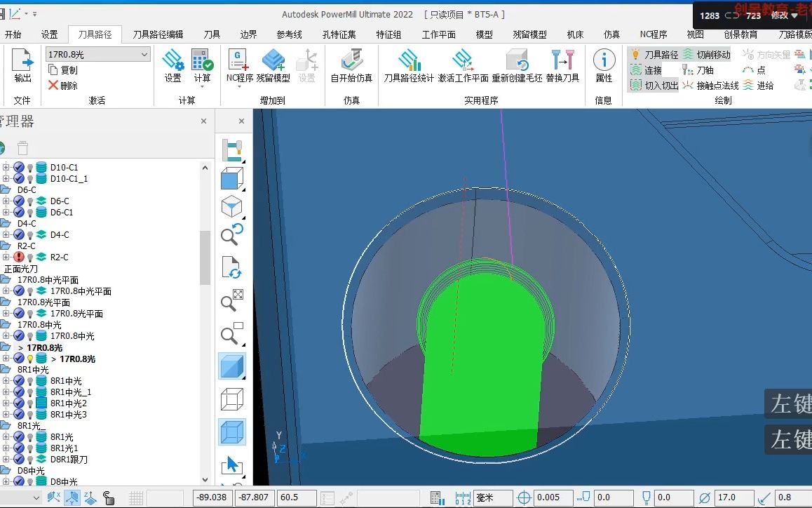Toggle light bulb for D10-C1 toolpath

click(30, 168)
